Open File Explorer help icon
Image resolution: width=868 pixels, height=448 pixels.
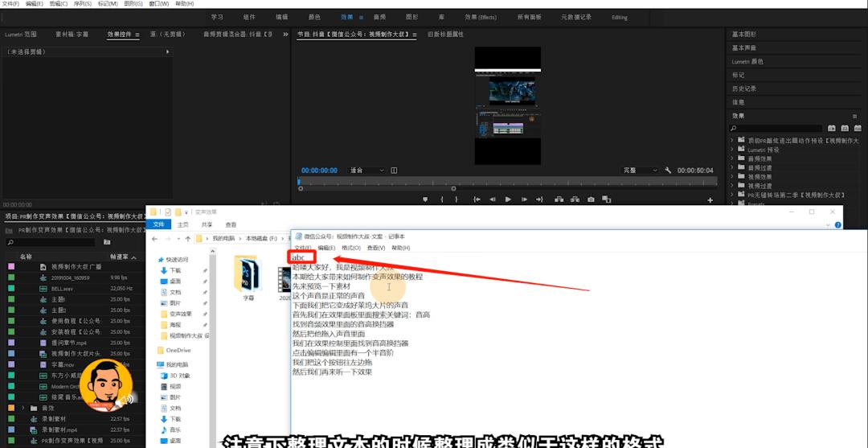pyautogui.click(x=837, y=225)
